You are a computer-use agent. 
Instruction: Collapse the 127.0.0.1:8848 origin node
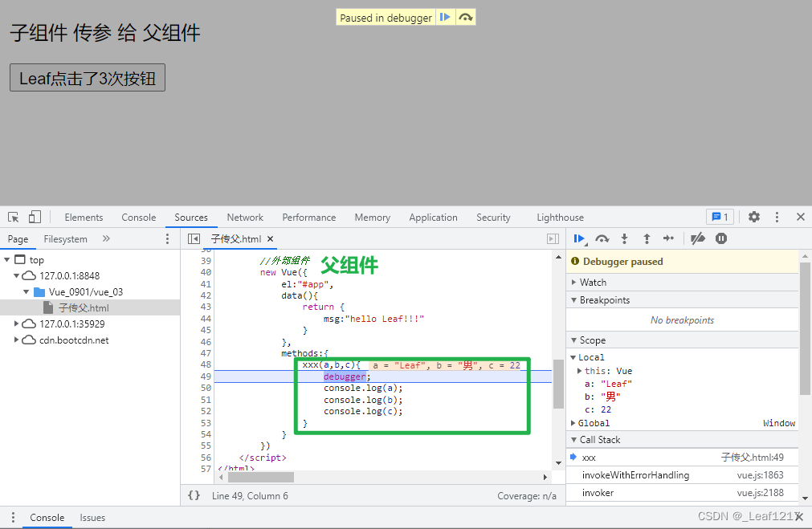click(17, 275)
